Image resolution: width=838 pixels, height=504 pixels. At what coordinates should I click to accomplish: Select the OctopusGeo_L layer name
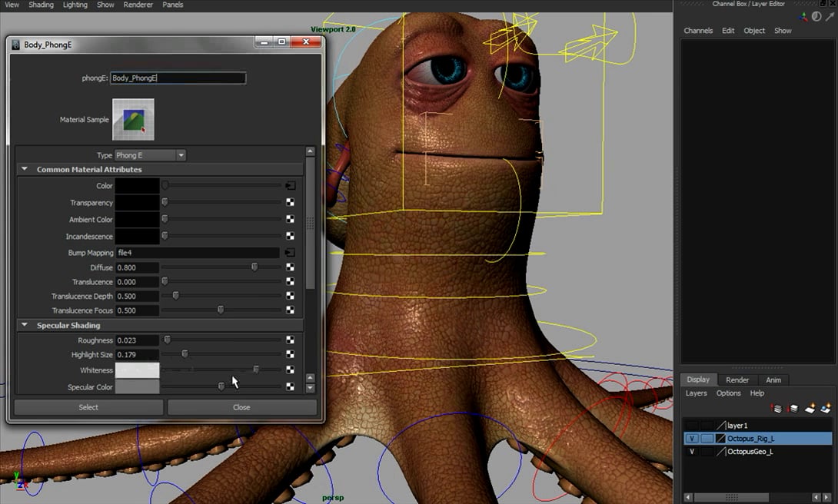point(750,452)
